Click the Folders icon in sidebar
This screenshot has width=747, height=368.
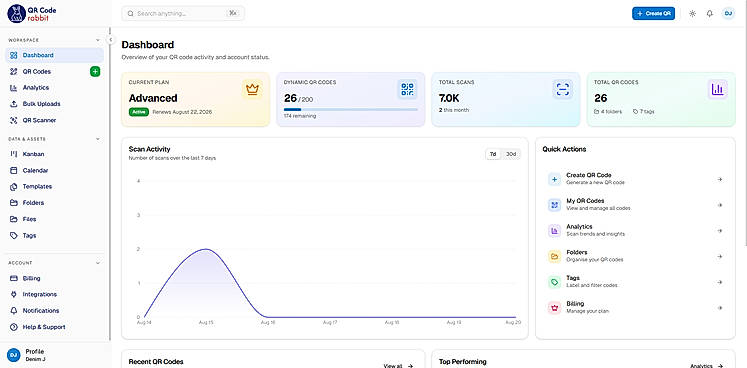coord(13,203)
